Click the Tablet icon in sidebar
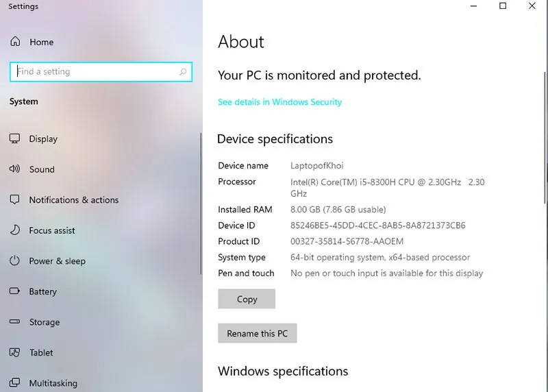Screen dimensions: 548x392 [15, 352]
